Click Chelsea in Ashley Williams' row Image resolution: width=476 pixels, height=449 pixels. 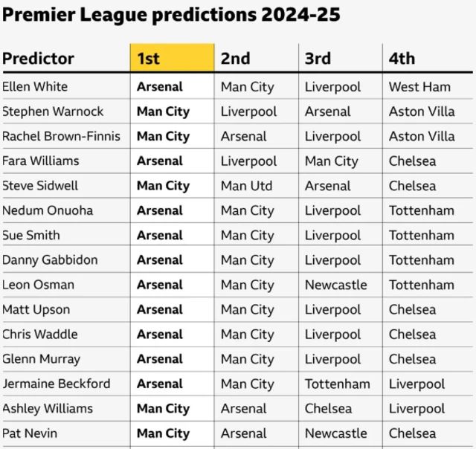coord(328,408)
